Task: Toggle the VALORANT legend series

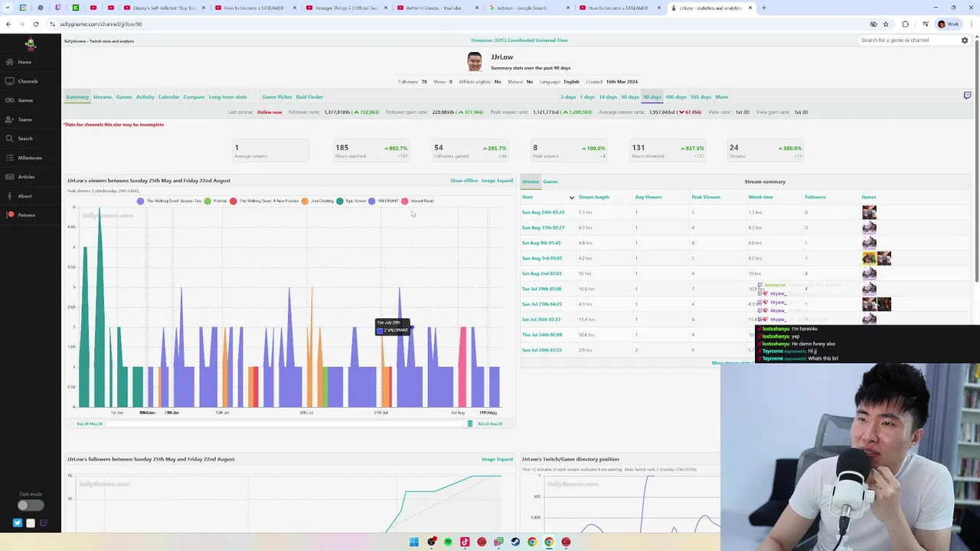Action: [384, 201]
